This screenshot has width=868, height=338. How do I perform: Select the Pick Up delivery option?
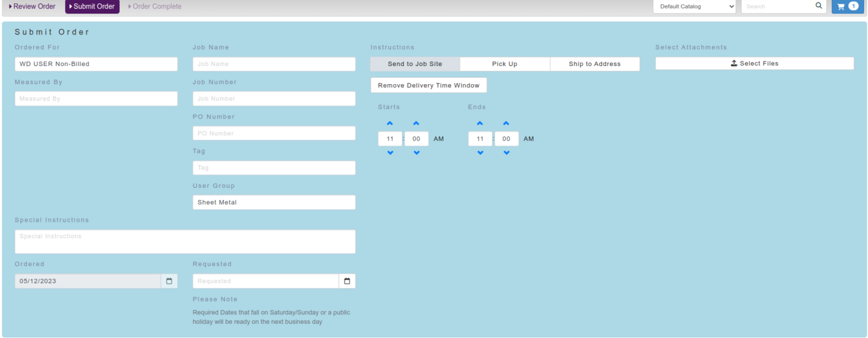coord(505,63)
